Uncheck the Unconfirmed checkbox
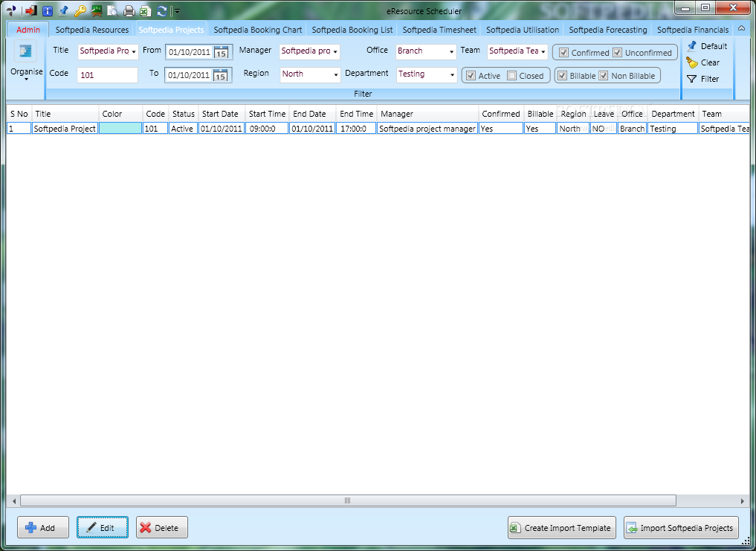Screen dimensions: 756x551 pos(617,53)
